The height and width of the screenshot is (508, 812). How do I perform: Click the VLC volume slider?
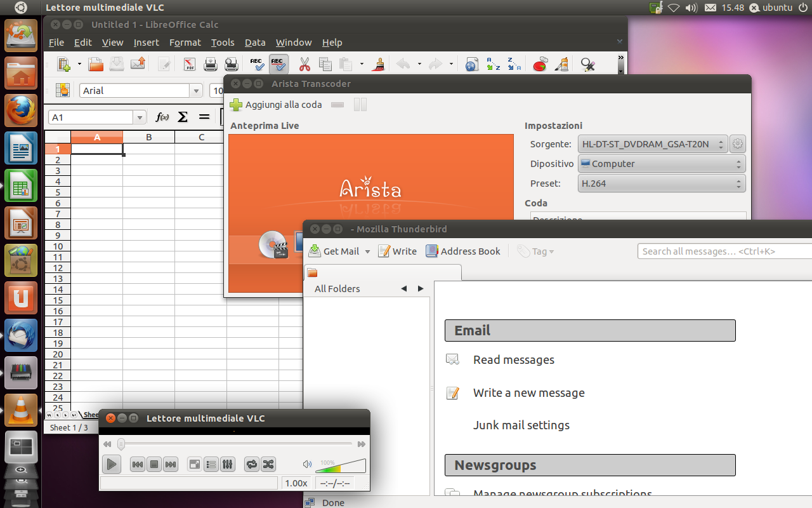[x=341, y=466]
